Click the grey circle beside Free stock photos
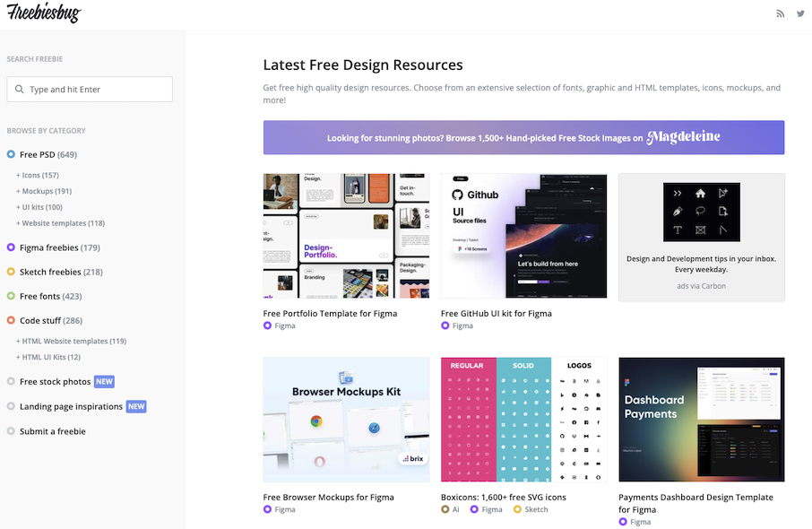Image resolution: width=812 pixels, height=529 pixels. click(11, 381)
